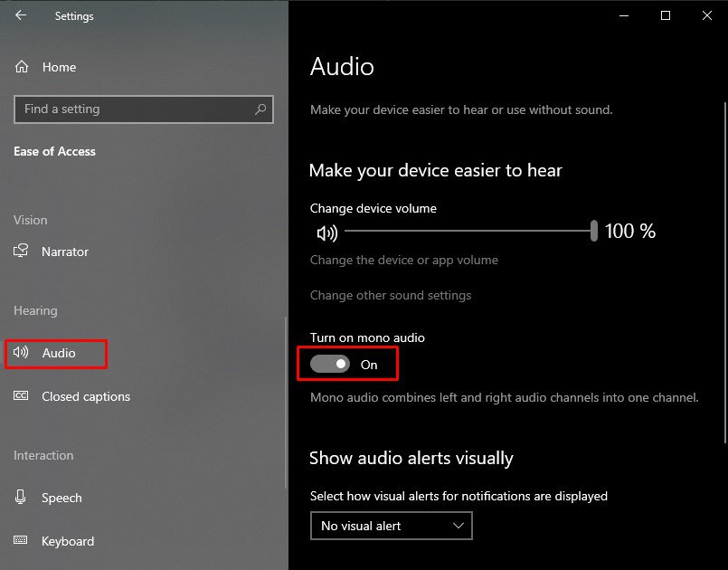Mute volume via speaker icon beside slider
Viewport: 728px width, 570px height.
point(327,233)
